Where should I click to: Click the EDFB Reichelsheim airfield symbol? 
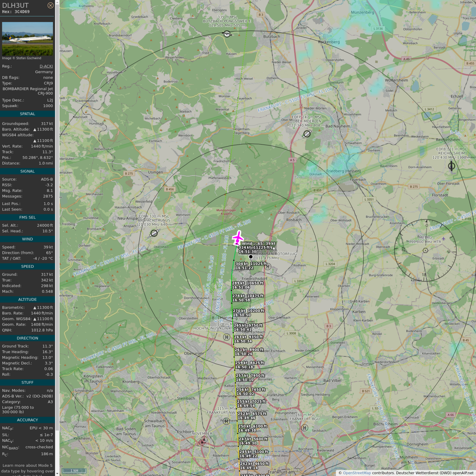pyautogui.click(x=451, y=166)
